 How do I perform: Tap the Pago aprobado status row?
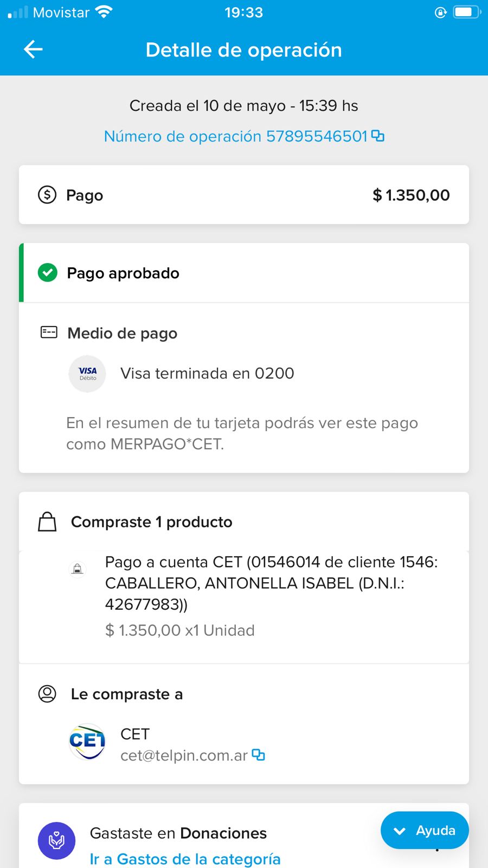coord(244,273)
